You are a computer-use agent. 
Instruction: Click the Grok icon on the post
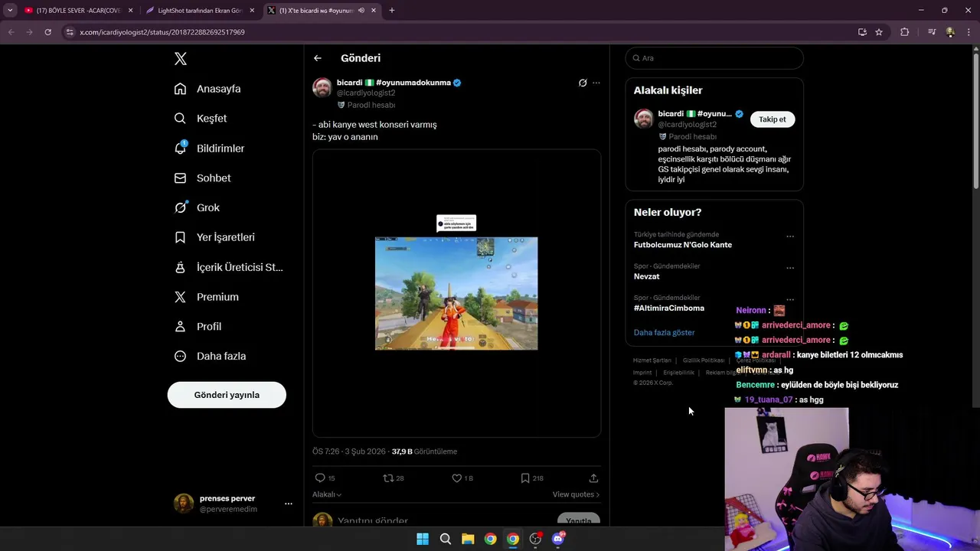(x=583, y=83)
